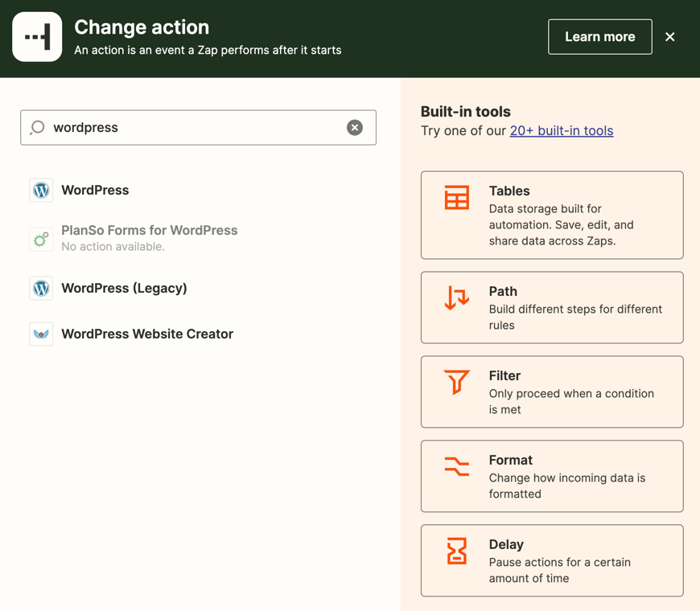The image size is (700, 611).
Task: Click 'Only proceed when a condition is met'
Action: click(571, 401)
